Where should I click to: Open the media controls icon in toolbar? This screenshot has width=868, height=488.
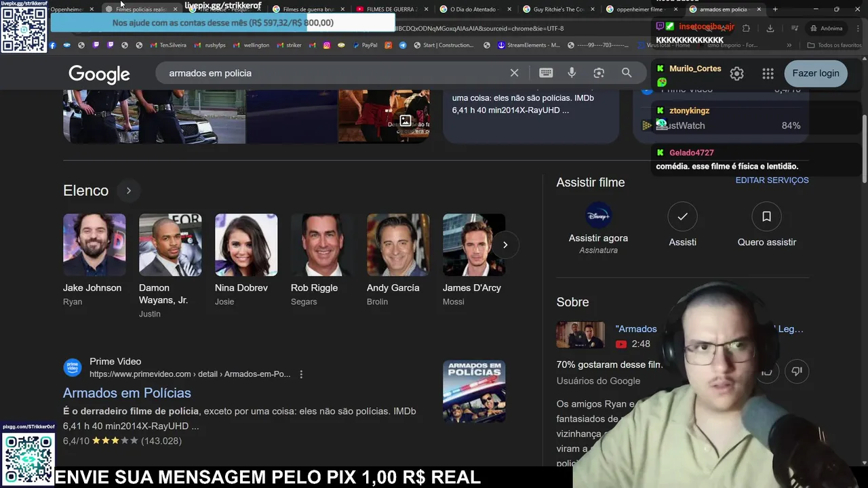[x=795, y=28]
